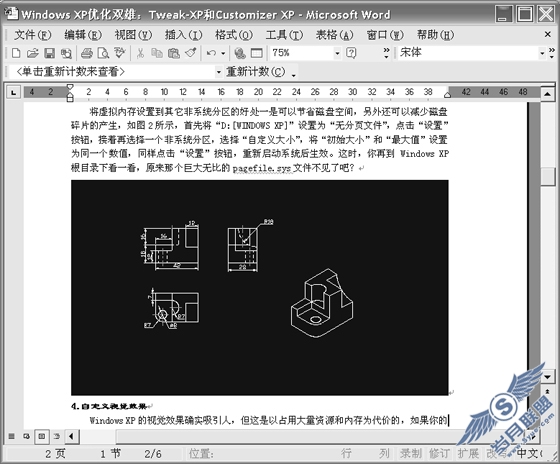Toggle 改写 overtype indicator

[x=497, y=454]
